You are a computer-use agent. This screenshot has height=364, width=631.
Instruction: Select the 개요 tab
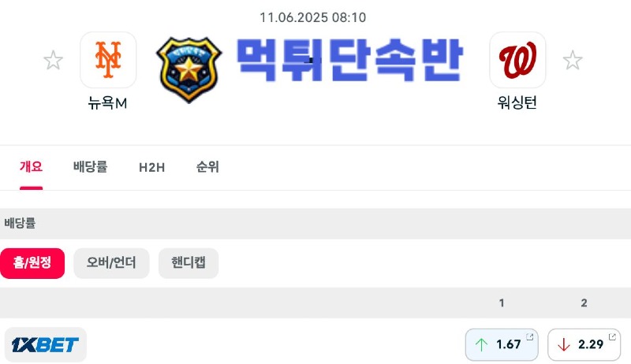click(x=31, y=167)
